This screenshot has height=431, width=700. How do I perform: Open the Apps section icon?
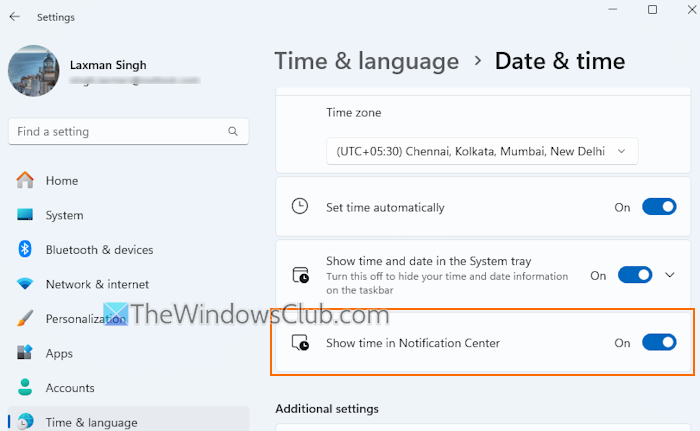(25, 353)
